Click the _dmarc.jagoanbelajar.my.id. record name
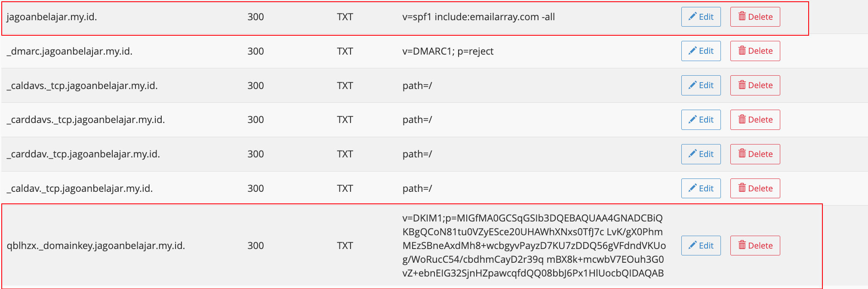 pos(69,51)
